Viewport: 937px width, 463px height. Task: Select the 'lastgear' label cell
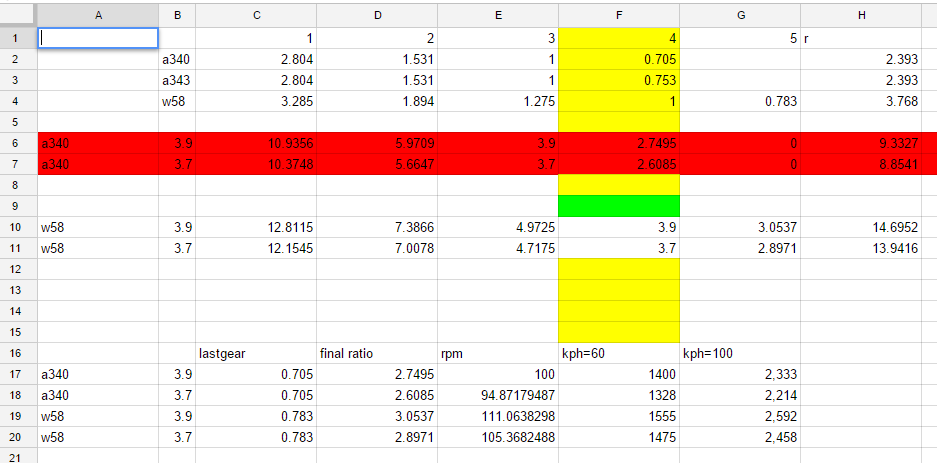point(255,353)
